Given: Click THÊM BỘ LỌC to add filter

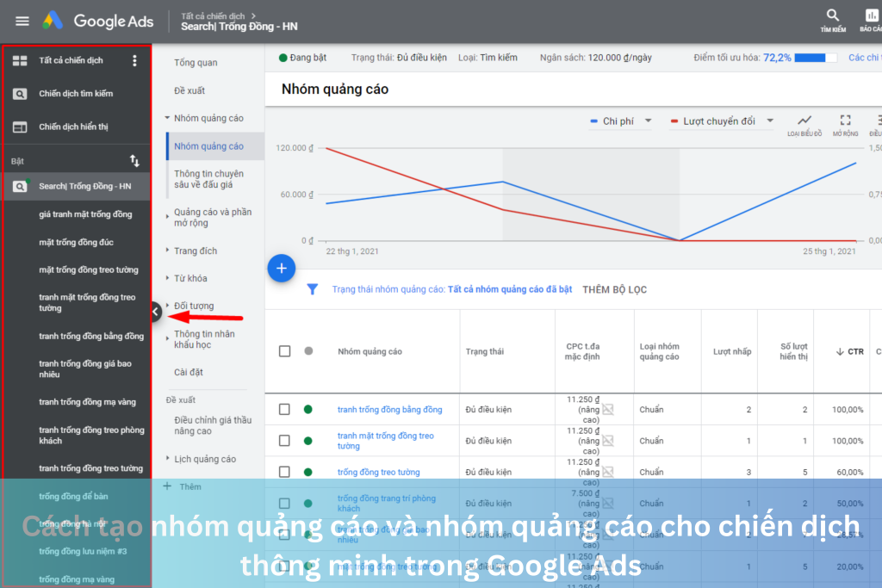Looking at the screenshot, I should pyautogui.click(x=614, y=289).
